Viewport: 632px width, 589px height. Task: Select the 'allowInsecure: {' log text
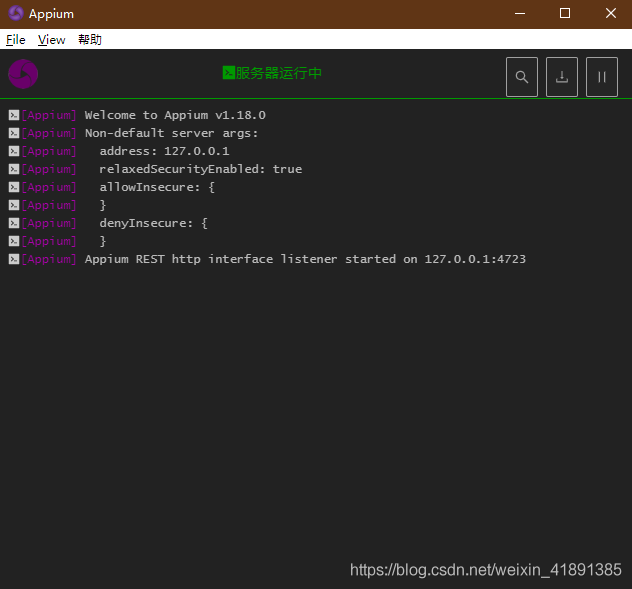157,187
